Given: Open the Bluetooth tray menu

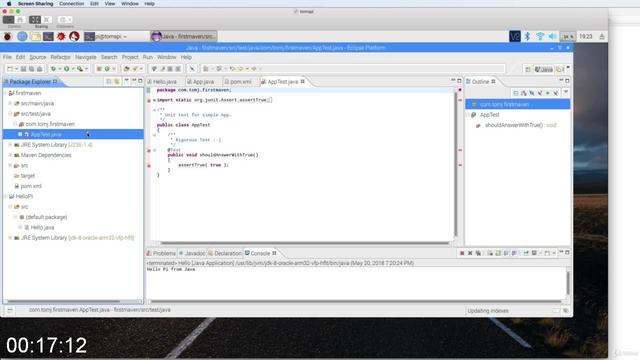Looking at the screenshot, I should click(x=527, y=36).
